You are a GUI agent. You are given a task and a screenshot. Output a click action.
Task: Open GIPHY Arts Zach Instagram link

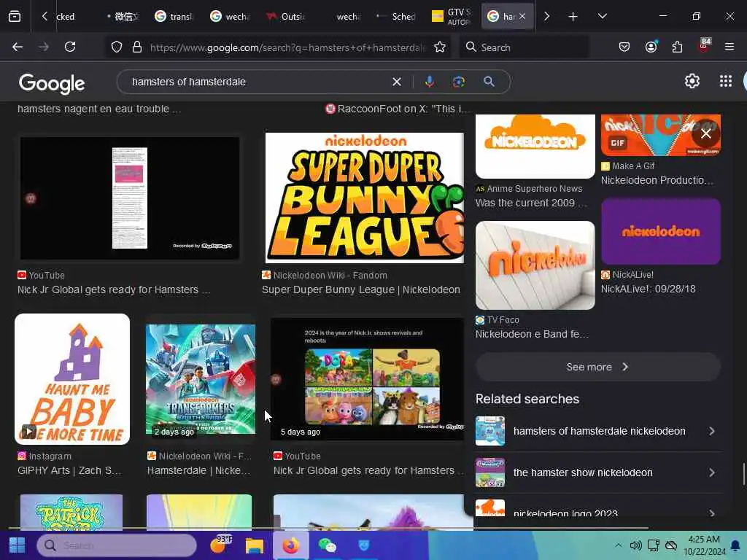(x=69, y=470)
